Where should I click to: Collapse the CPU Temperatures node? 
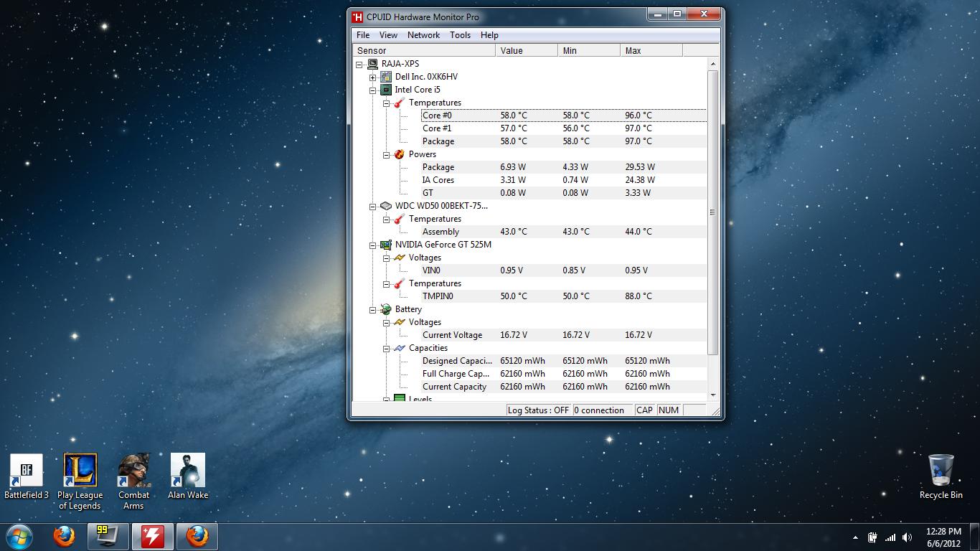387,103
